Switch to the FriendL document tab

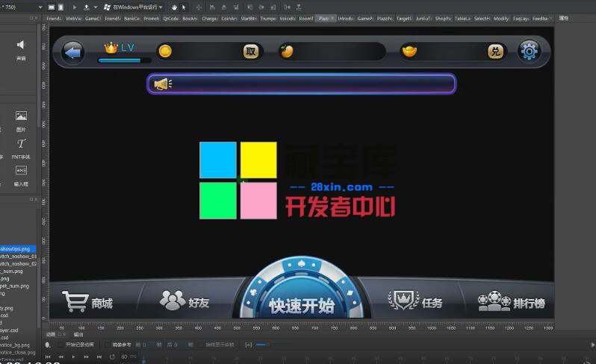[54, 18]
